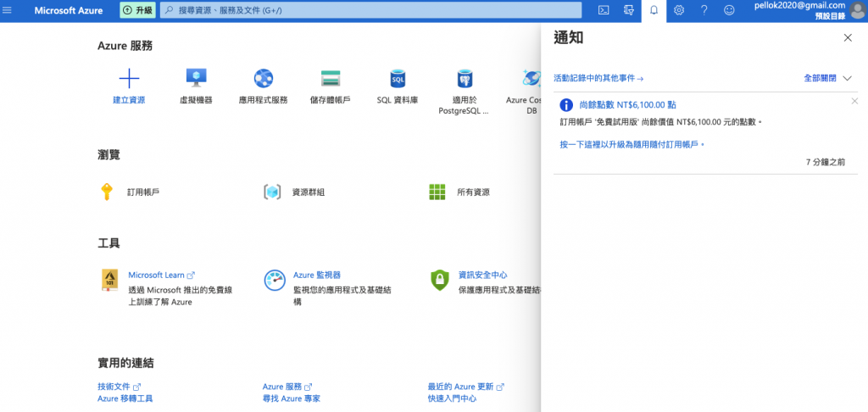
Task: Click the Azure 監視器 gauge icon
Action: click(x=275, y=281)
